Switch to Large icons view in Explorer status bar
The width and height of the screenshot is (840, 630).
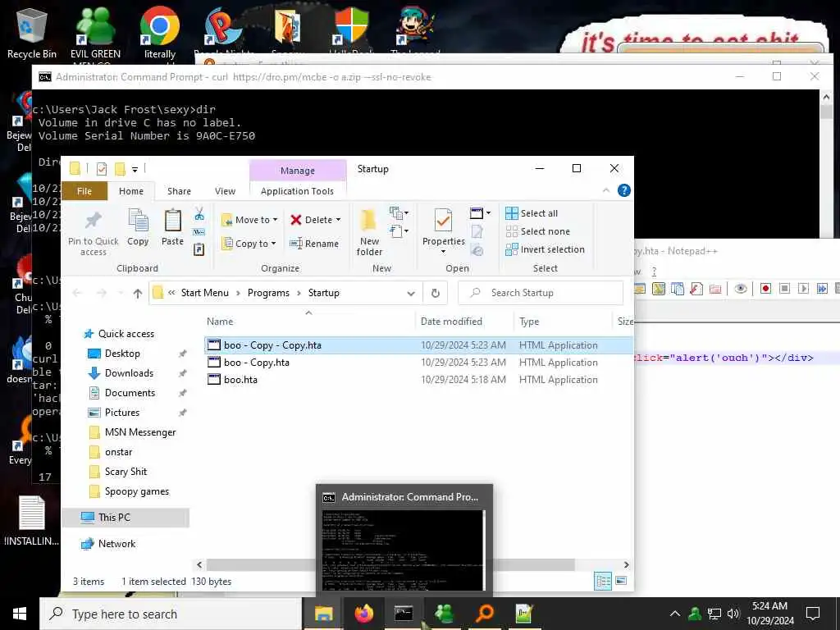tap(621, 582)
